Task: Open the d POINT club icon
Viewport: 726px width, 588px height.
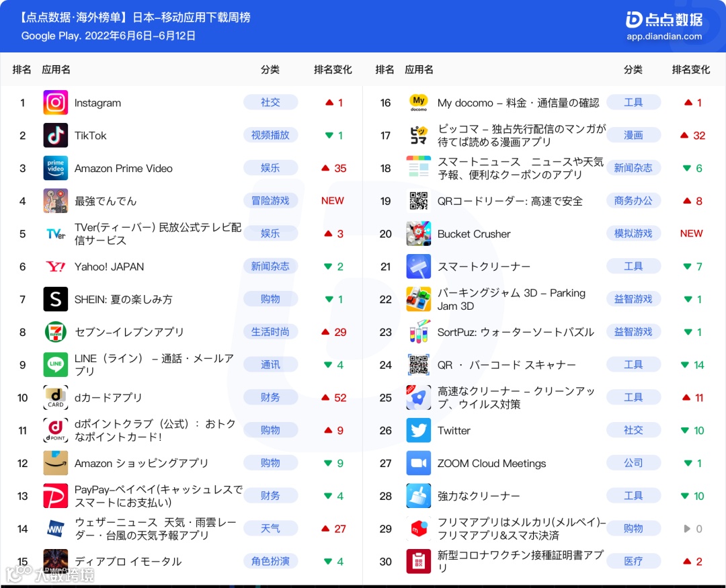Action: pos(56,431)
